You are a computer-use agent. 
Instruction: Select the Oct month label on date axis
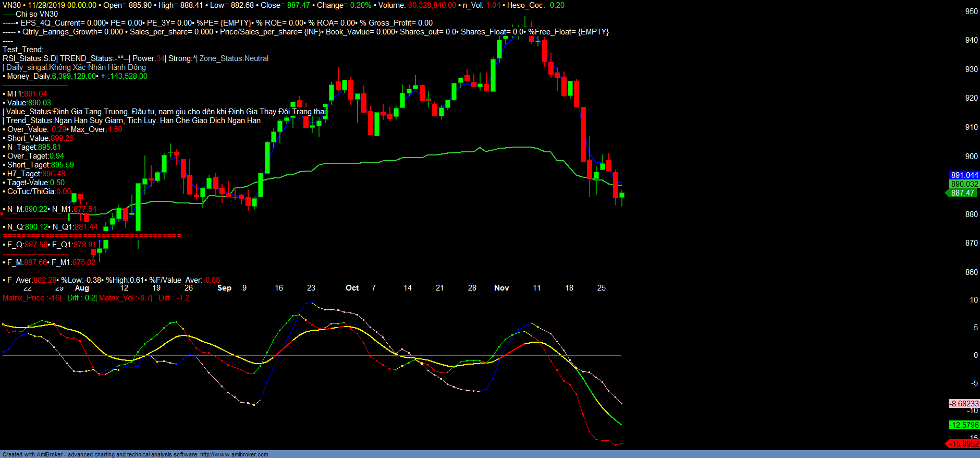(352, 288)
